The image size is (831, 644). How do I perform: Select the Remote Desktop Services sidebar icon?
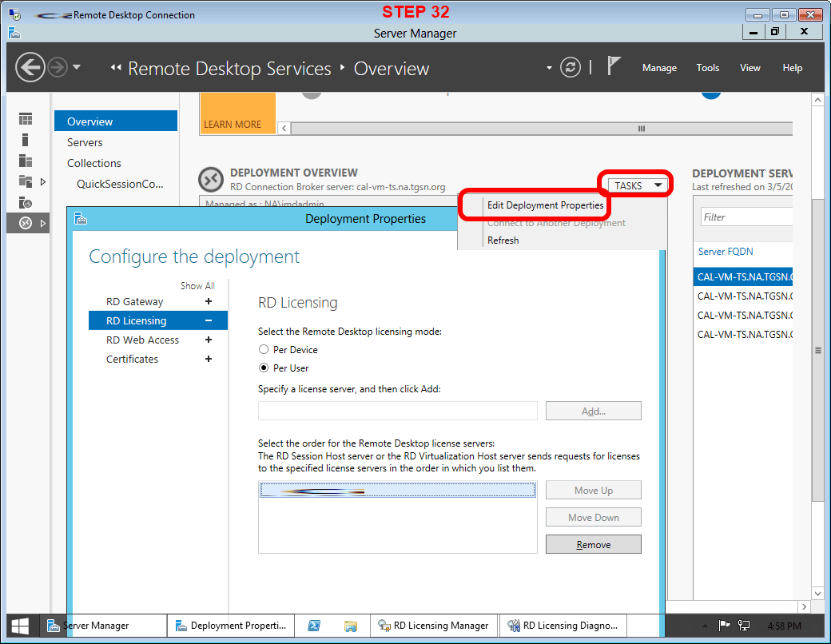26,223
